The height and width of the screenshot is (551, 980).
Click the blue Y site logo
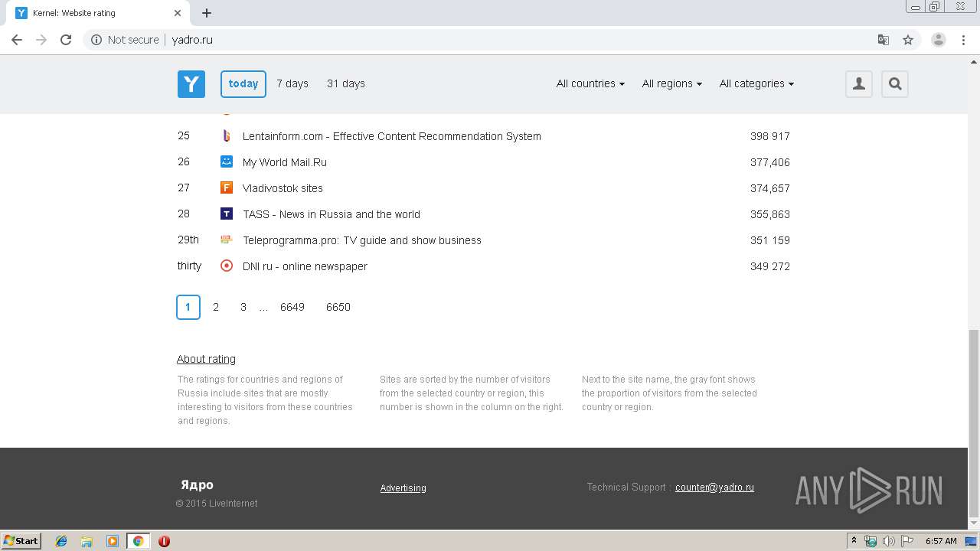[191, 84]
